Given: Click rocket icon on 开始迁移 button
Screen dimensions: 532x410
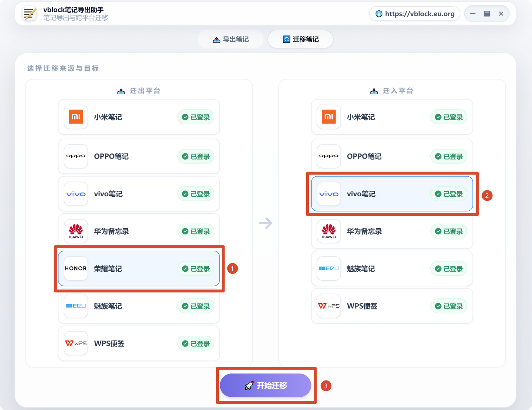Looking at the screenshot, I should click(249, 386).
